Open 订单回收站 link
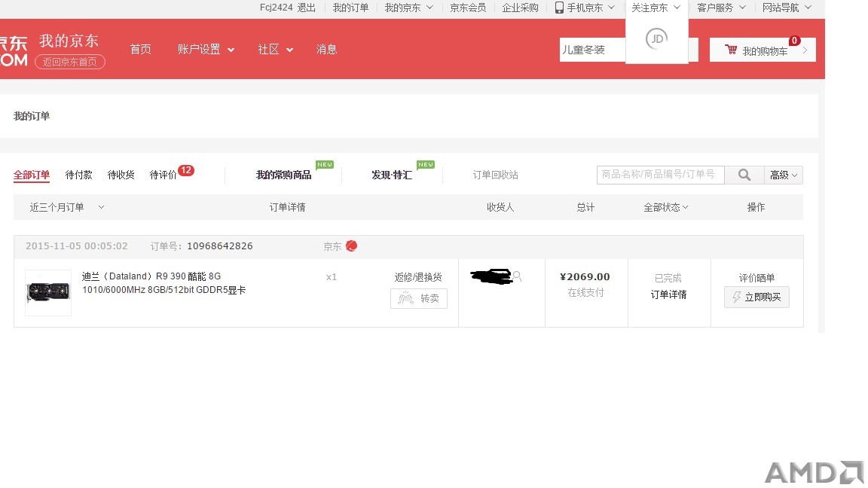Screen dimensions: 868x488 click(495, 175)
